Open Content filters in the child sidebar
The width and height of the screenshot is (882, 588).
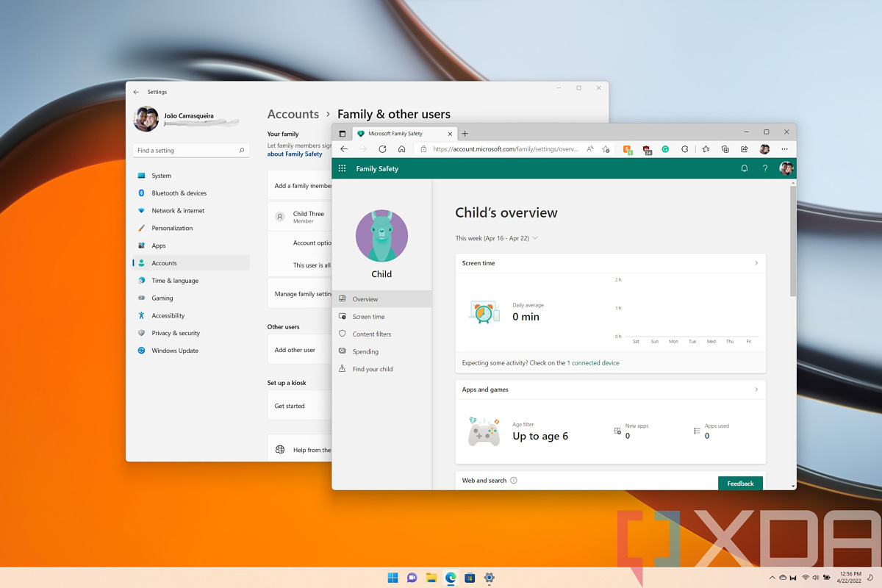(381, 334)
